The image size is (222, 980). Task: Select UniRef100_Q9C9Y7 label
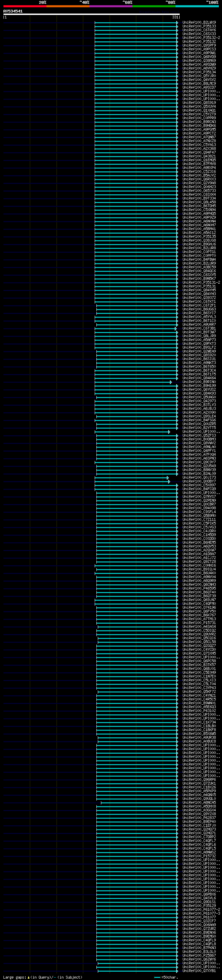tap(199, 462)
